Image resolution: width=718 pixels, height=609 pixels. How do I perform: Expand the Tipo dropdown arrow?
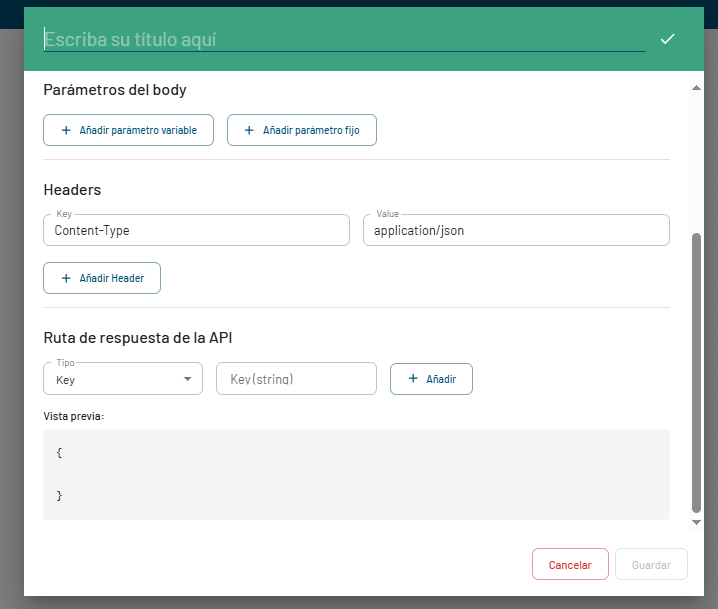tap(187, 379)
